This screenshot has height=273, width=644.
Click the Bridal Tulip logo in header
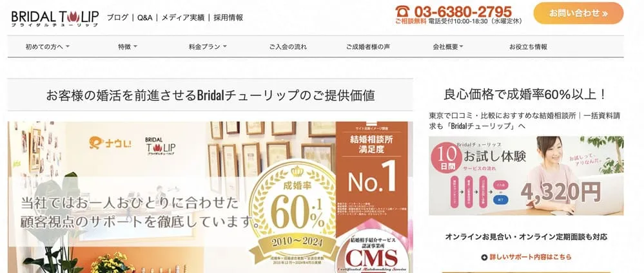click(x=55, y=19)
